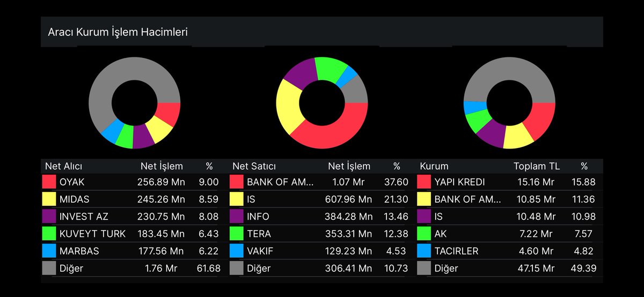Click the purple swatch beside INFO
644x297 pixels.
(x=237, y=217)
